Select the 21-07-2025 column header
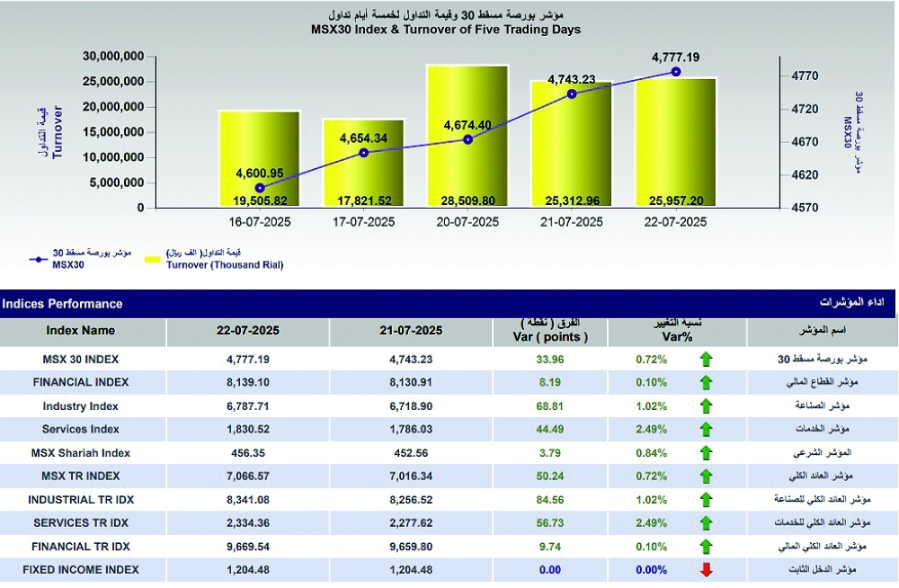This screenshot has height=588, width=899. point(411,331)
